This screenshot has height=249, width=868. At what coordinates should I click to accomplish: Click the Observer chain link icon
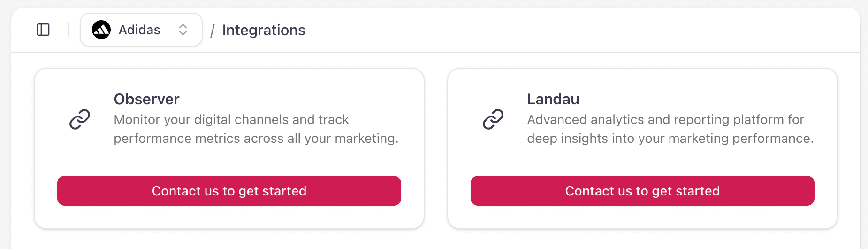point(80,119)
